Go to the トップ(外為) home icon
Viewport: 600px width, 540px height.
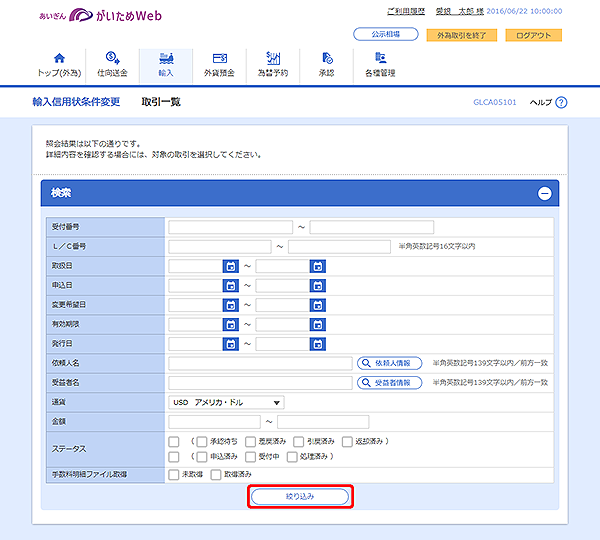point(59,58)
